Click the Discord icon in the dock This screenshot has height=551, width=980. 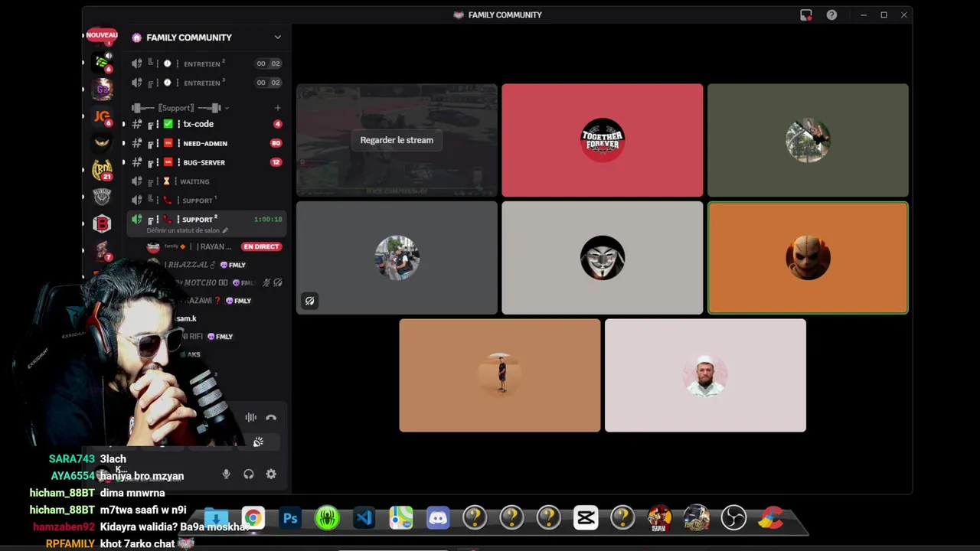click(x=438, y=519)
